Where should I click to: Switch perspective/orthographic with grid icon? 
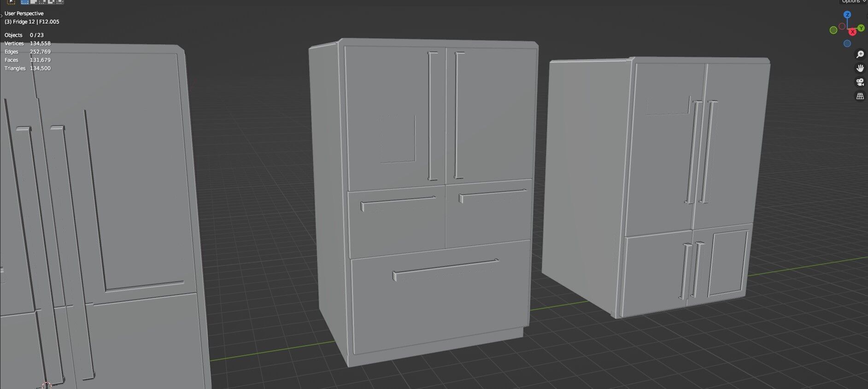tap(860, 96)
